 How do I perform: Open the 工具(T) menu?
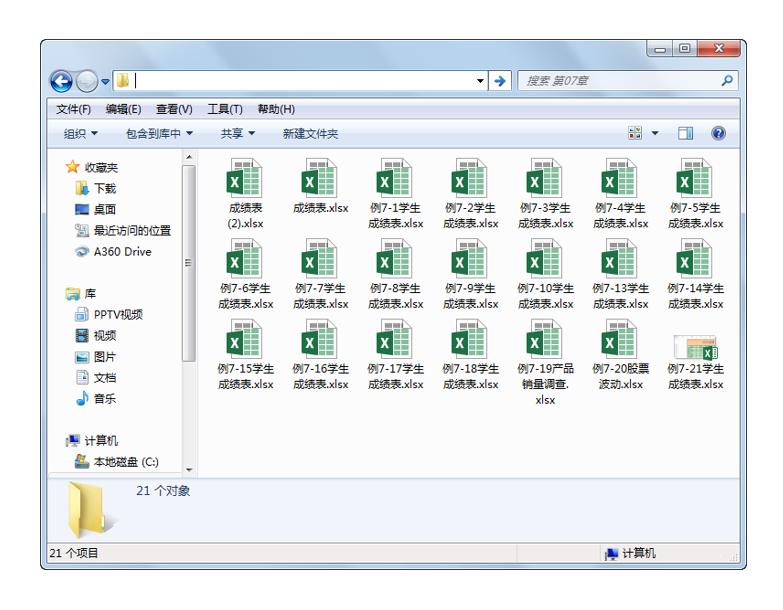[225, 109]
